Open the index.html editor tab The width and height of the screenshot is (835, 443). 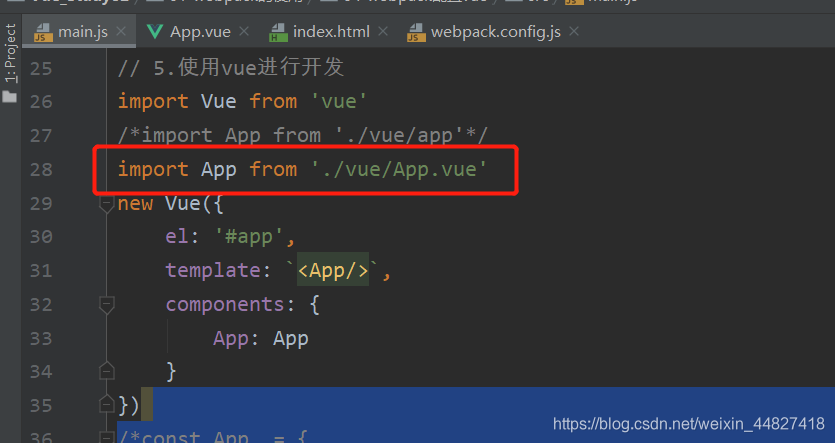331,32
